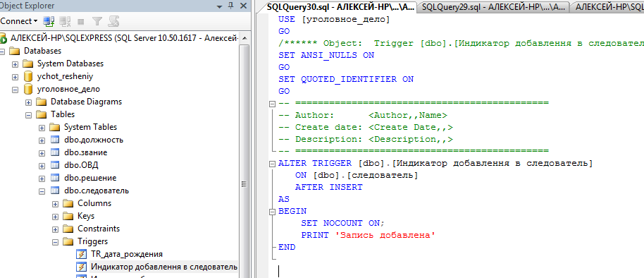Image resolution: width=644 pixels, height=278 pixels.
Task: Expand the dbo.решение table
Action: [42, 179]
